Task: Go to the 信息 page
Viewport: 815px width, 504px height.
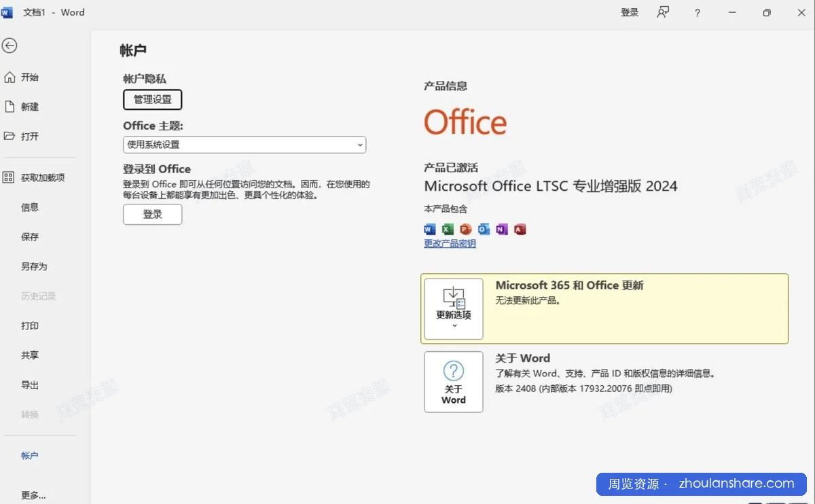Action: click(x=29, y=207)
